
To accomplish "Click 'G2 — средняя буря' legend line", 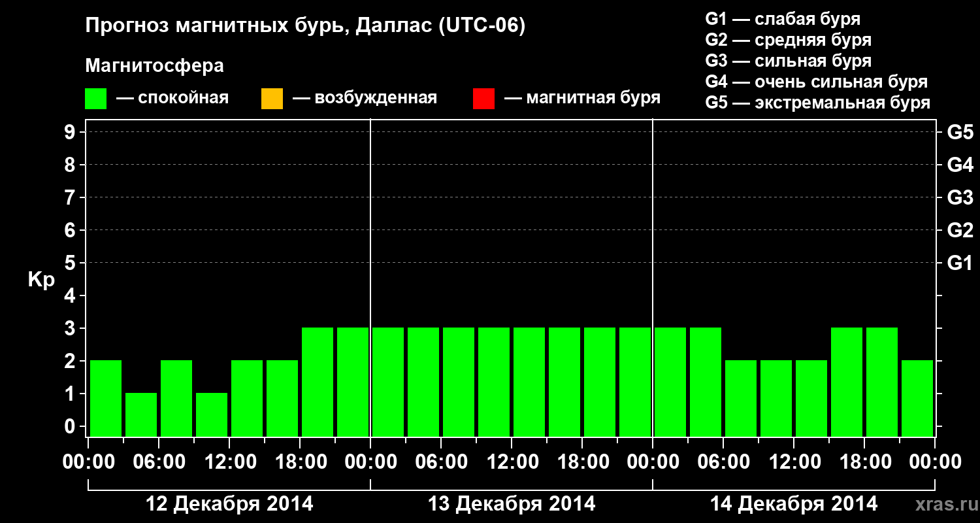I will 788,40.
